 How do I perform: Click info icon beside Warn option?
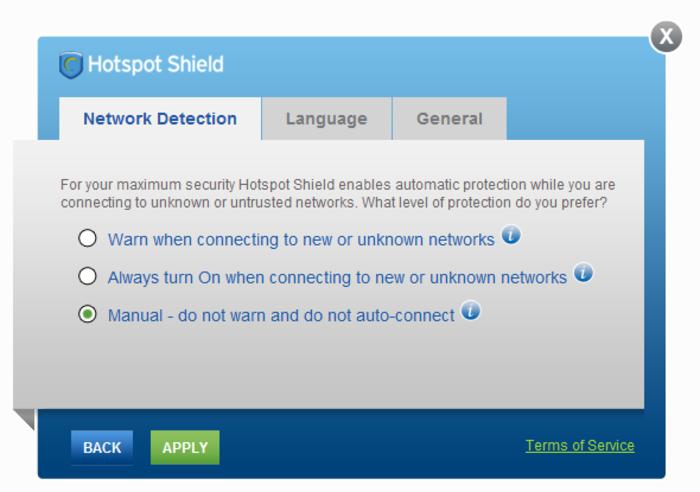511,235
